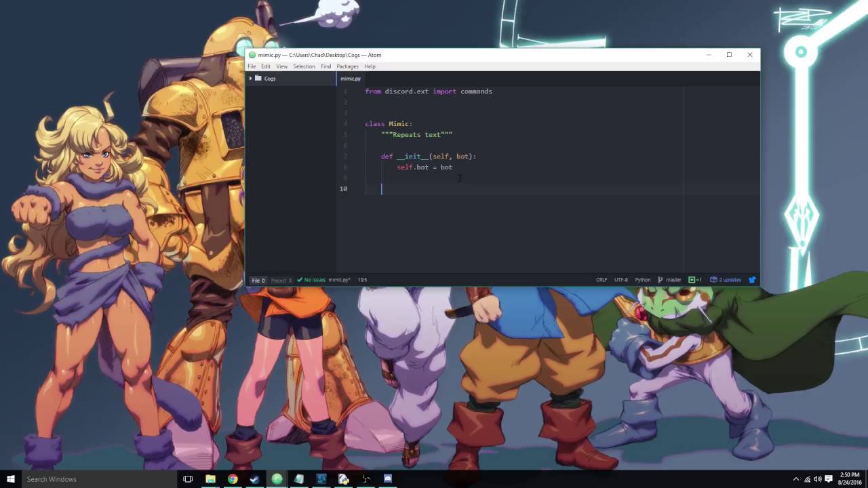868x488 pixels.
Task: Click the 'class Mimic:' line in editor
Action: click(x=389, y=124)
